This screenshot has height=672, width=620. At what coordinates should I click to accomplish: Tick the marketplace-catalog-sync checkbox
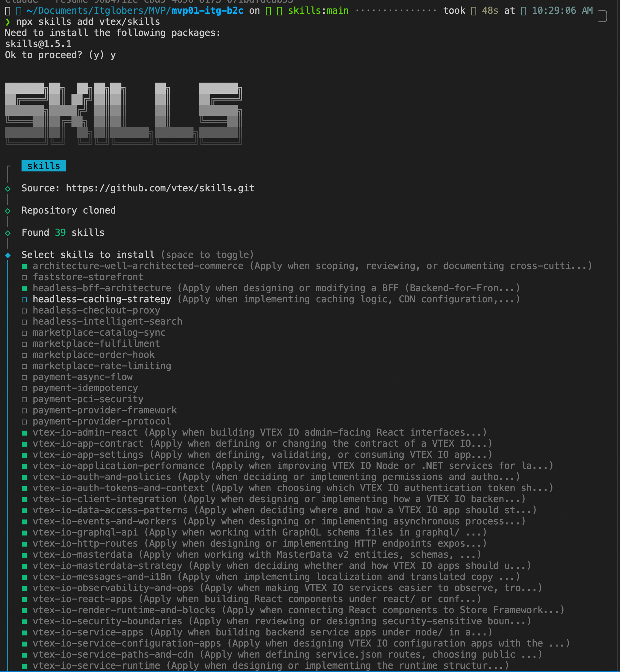pyautogui.click(x=24, y=333)
